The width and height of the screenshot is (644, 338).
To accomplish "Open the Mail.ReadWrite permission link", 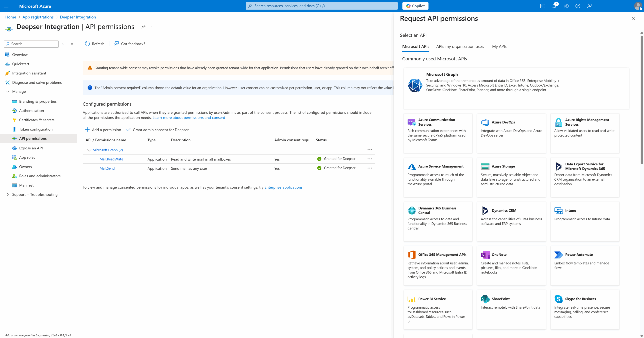I will 111,159.
